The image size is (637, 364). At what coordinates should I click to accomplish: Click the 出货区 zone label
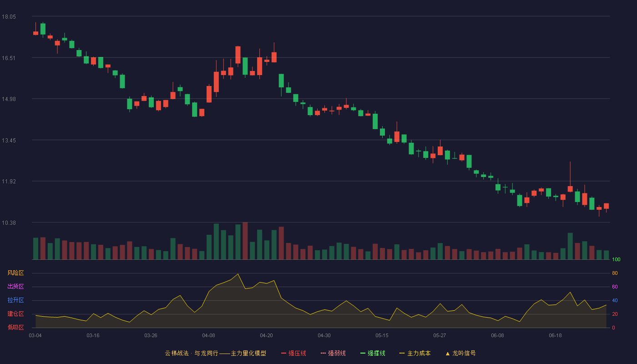(x=15, y=287)
